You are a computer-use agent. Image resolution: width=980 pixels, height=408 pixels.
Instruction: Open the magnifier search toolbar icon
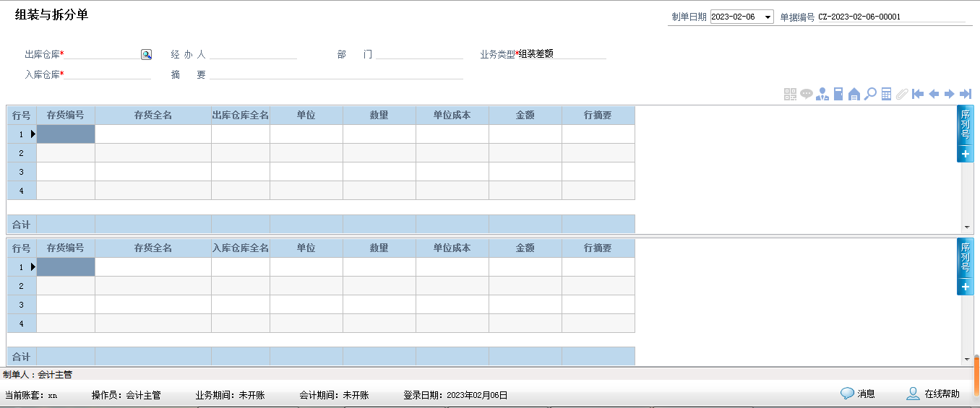click(870, 94)
